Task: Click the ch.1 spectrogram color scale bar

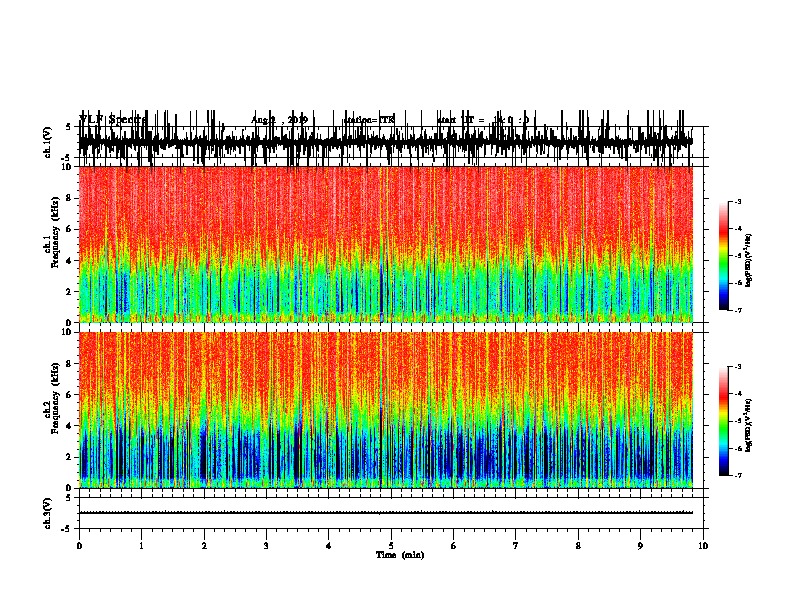Action: (724, 256)
